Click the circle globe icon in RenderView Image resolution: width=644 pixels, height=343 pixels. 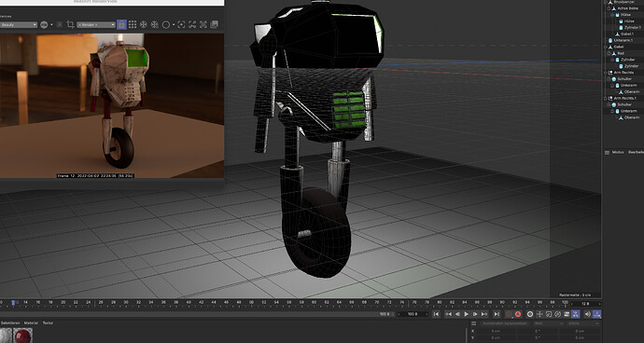click(x=166, y=24)
